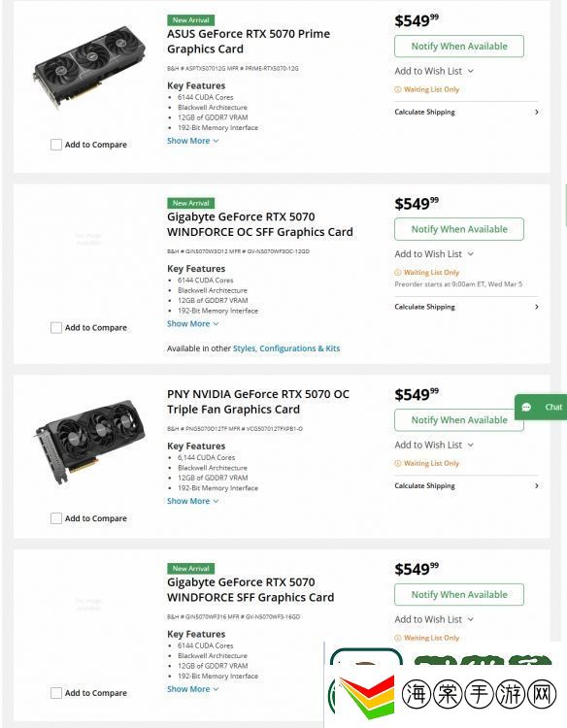Click Notify When Available for Gigabyte WINDFORCE SFF
The width and height of the screenshot is (567, 728).
[x=459, y=595]
